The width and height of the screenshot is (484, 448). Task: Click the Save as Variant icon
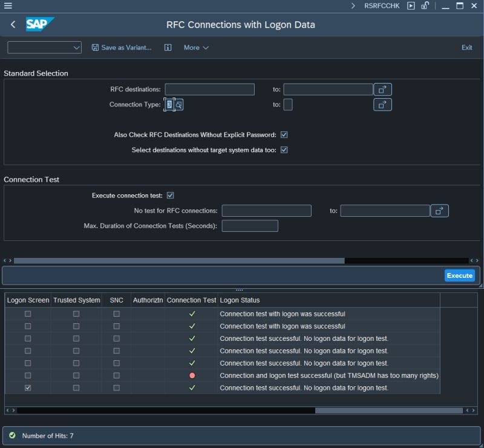95,47
